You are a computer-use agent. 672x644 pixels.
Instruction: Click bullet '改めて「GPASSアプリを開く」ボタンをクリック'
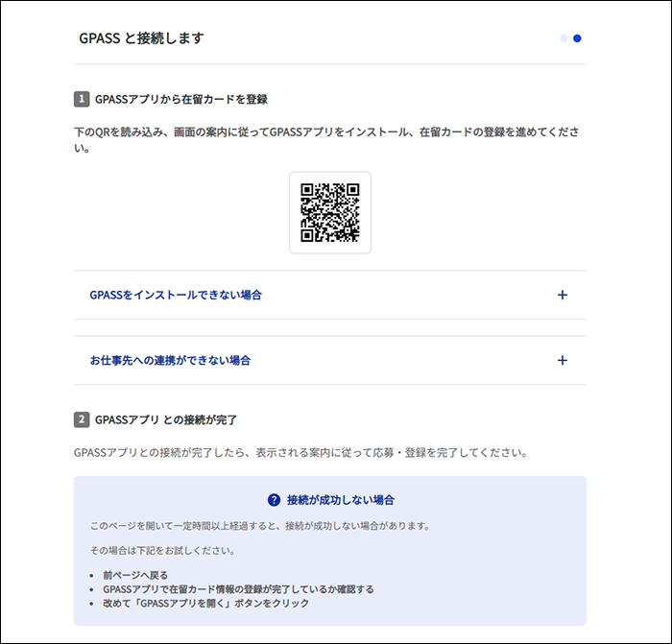205,604
